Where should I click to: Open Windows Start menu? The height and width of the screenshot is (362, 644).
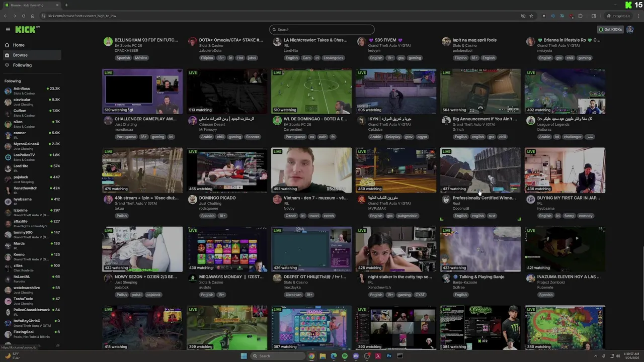click(244, 356)
